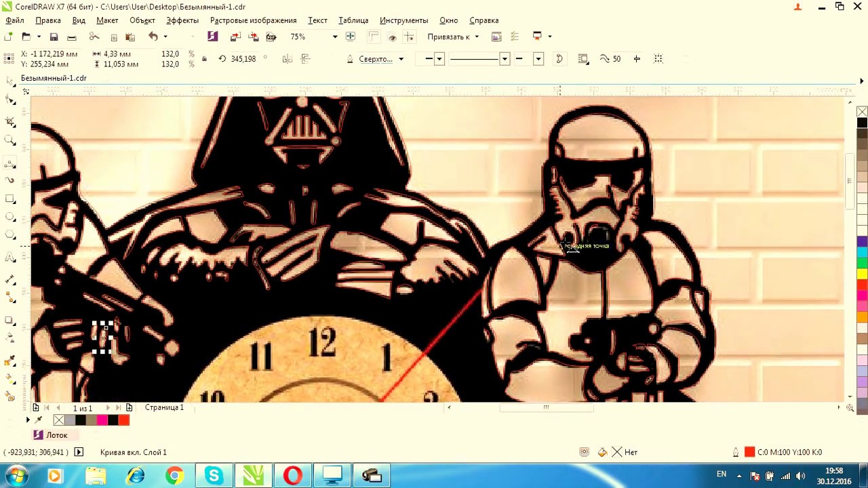Go to next page arrow
Image resolution: width=868 pixels, height=488 pixels.
(x=107, y=408)
